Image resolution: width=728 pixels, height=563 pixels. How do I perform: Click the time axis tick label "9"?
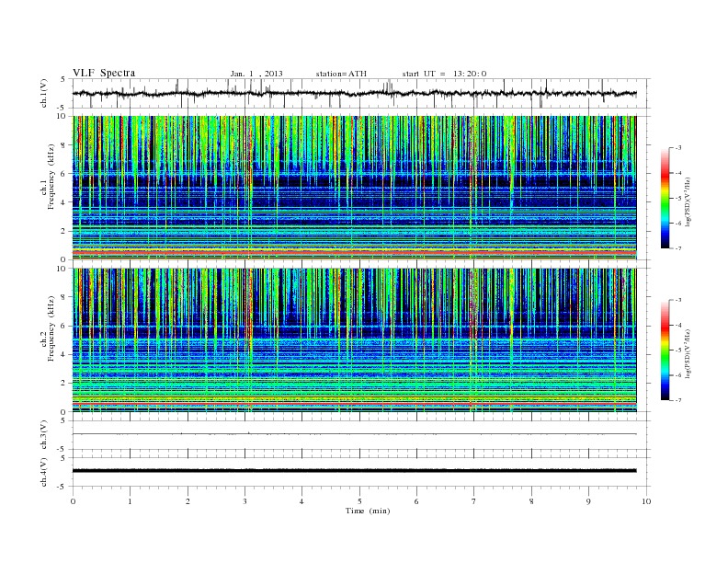tap(588, 501)
